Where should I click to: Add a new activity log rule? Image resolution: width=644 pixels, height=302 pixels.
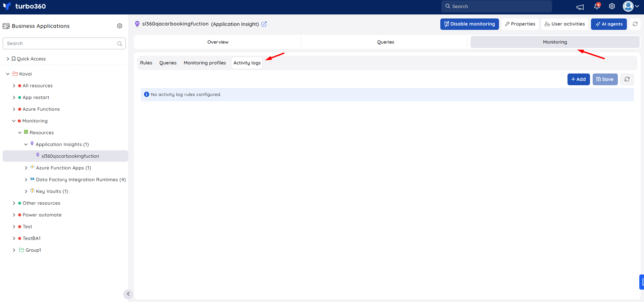[x=579, y=79]
